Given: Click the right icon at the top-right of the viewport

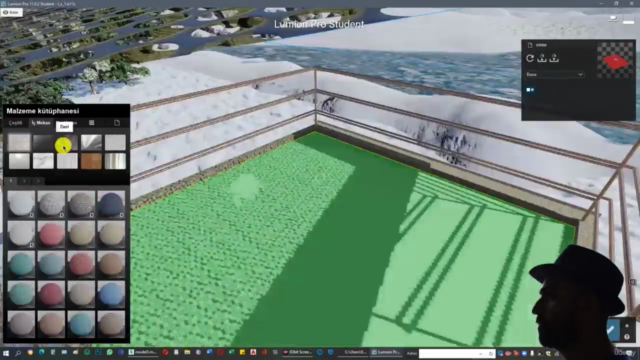Looking at the screenshot, I should pyautogui.click(x=628, y=19).
